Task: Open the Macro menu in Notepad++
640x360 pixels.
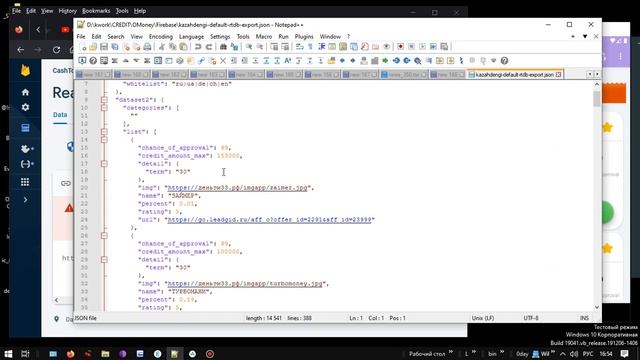Action: click(x=264, y=36)
